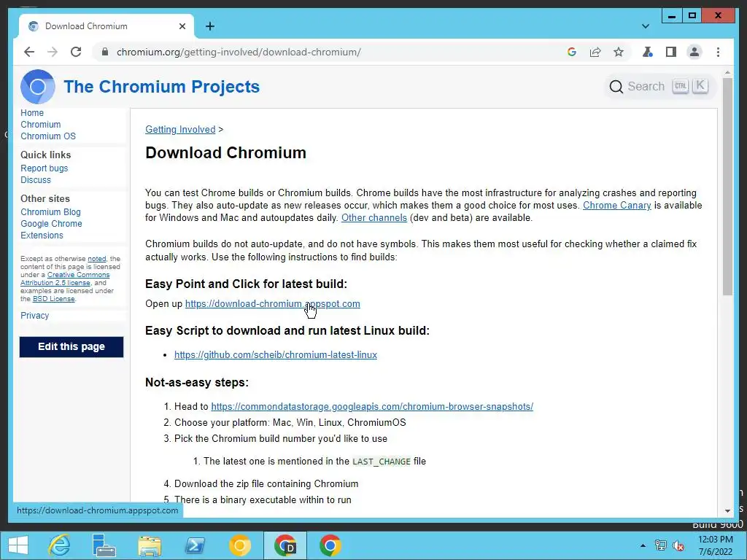
Task: Expand the tab search chevron
Action: point(645,26)
